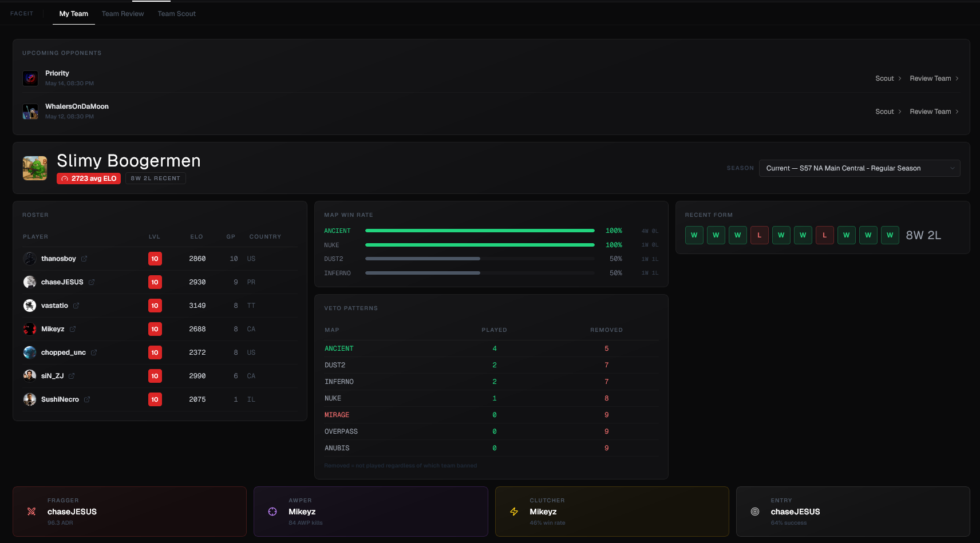Image resolution: width=980 pixels, height=543 pixels.
Task: Open Mikeyz external profile link icon in roster
Action: [73, 329]
